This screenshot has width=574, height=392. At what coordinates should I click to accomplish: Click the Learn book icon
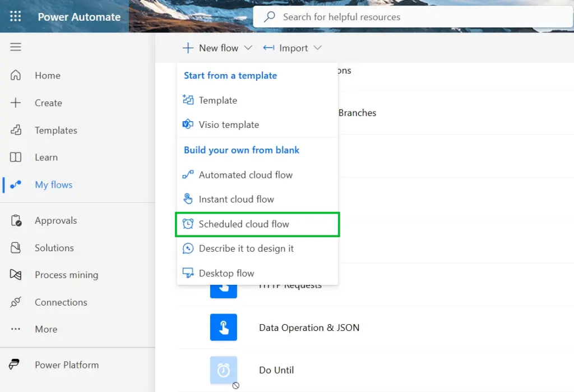tap(15, 157)
